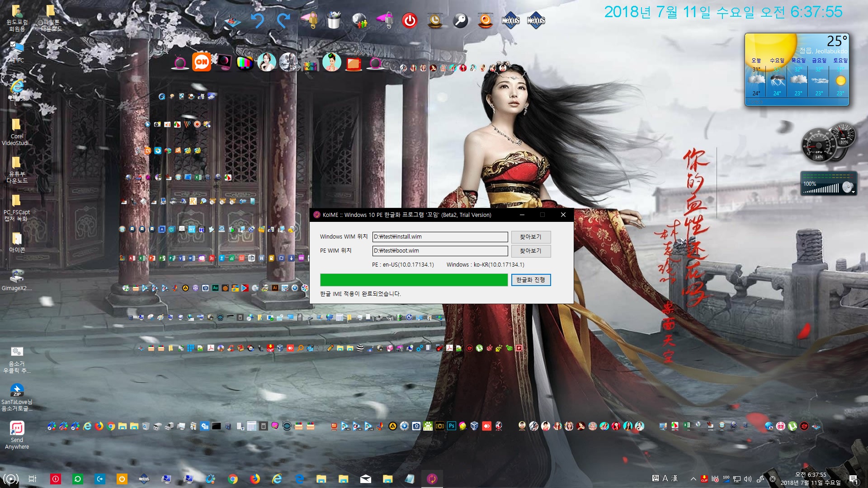
Task: Open the gold padlock dock icon
Action: point(309,21)
